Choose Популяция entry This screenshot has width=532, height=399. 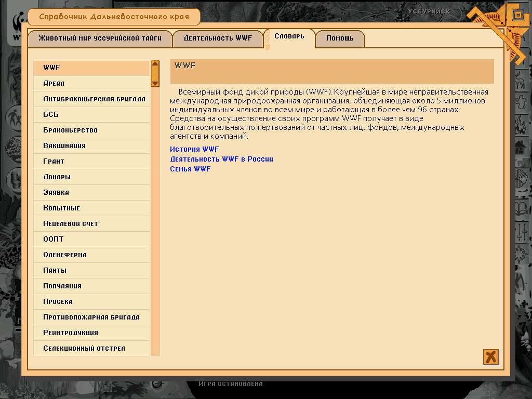click(91, 286)
